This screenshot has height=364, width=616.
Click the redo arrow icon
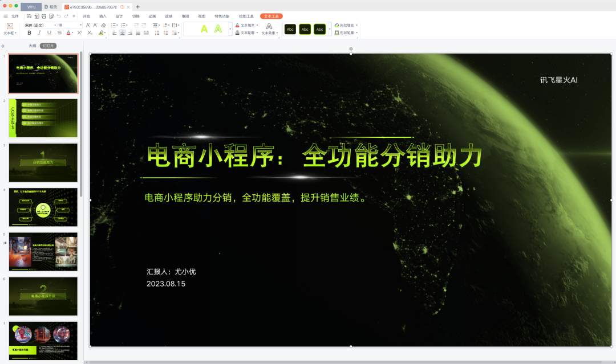click(x=66, y=16)
